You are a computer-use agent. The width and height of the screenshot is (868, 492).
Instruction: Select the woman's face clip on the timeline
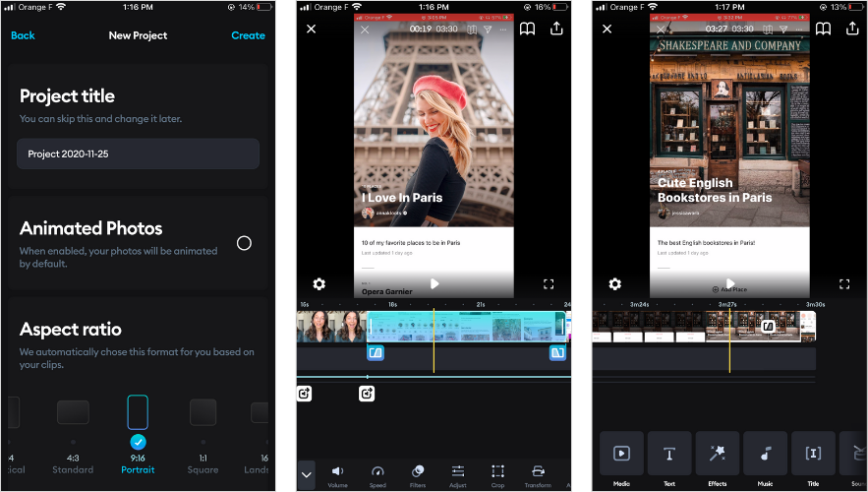point(332,327)
